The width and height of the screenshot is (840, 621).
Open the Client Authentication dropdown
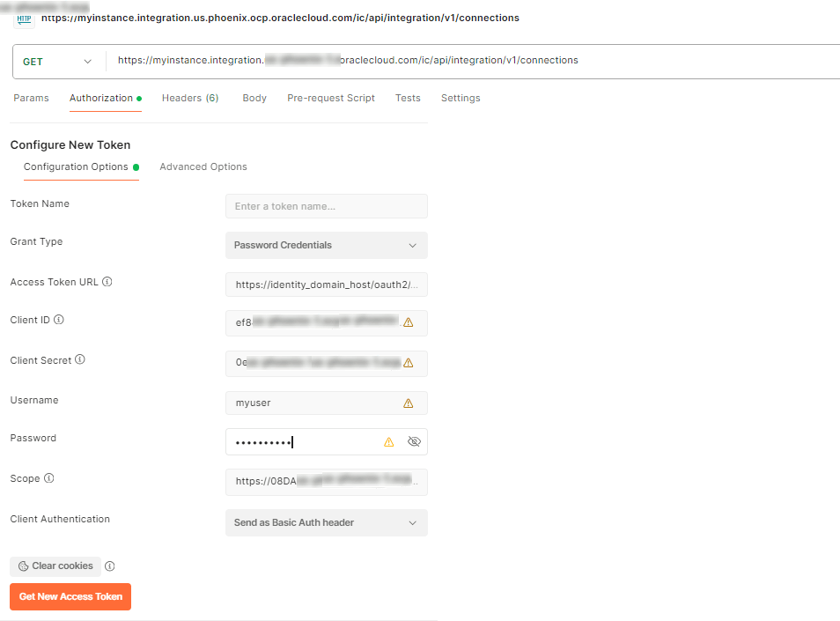tap(326, 522)
